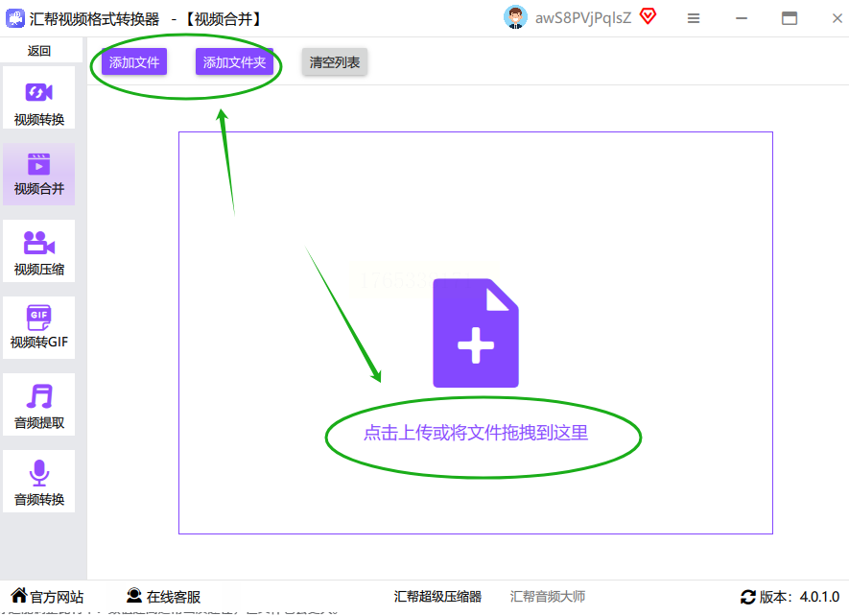Open the 音频转换 audio conversion module
This screenshot has width=849, height=616.
(39, 482)
